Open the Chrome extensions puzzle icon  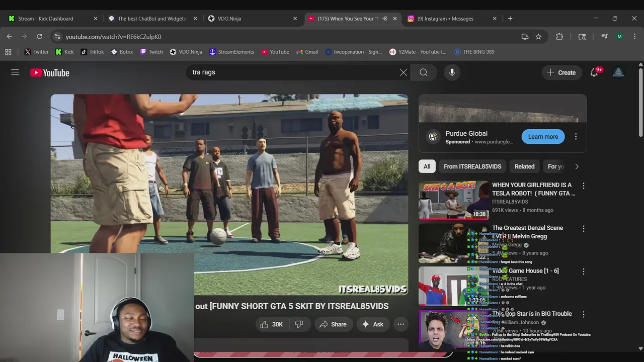[x=559, y=36]
